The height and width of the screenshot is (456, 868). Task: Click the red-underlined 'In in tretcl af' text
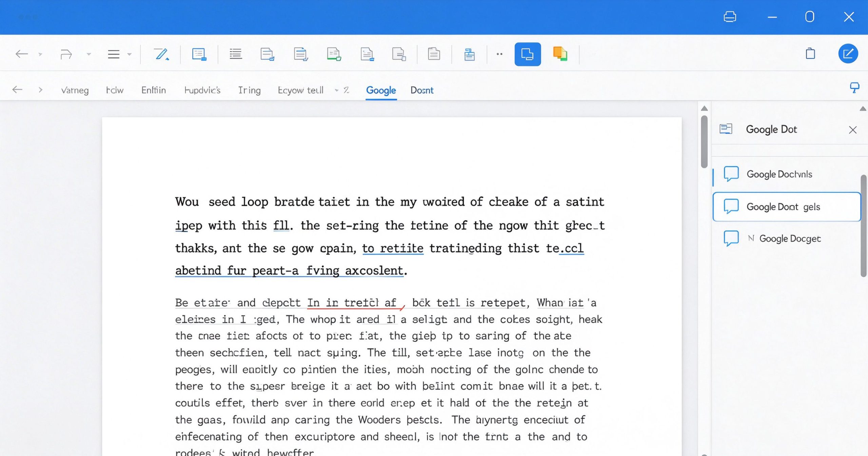[352, 303]
